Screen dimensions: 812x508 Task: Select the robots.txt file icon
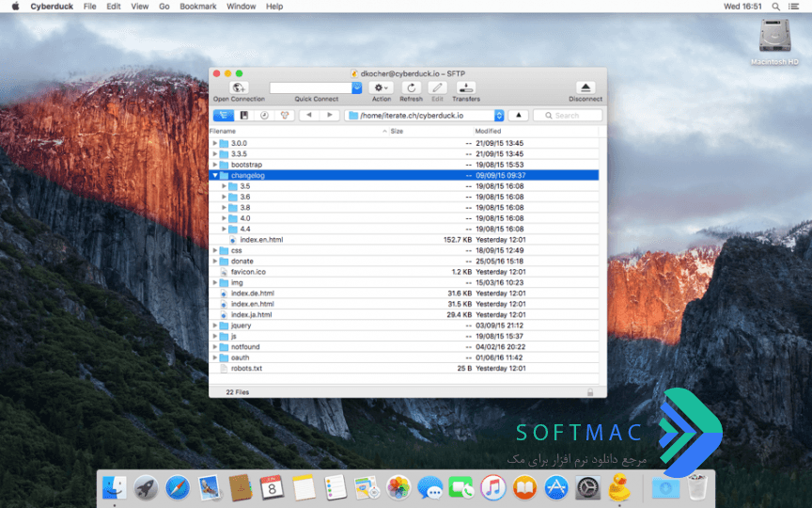[224, 369]
